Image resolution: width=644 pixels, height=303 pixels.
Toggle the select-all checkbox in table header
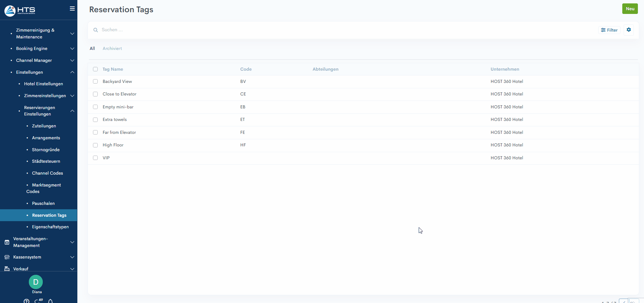95,69
